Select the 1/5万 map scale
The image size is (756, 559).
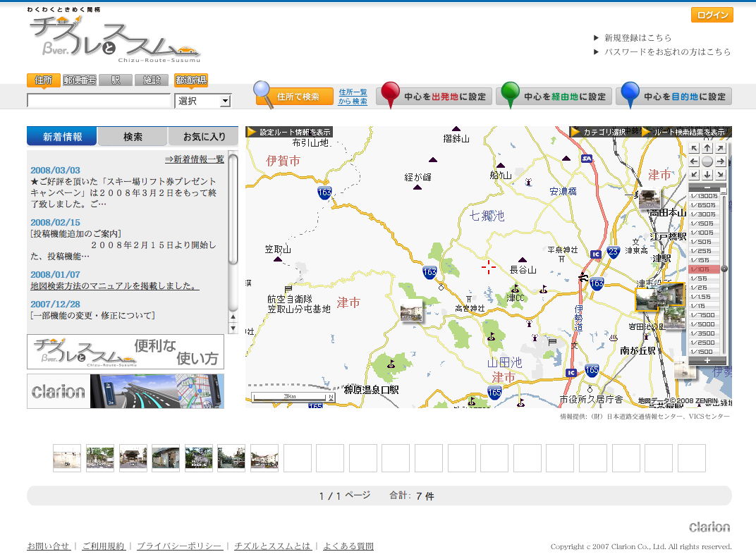tap(704, 278)
